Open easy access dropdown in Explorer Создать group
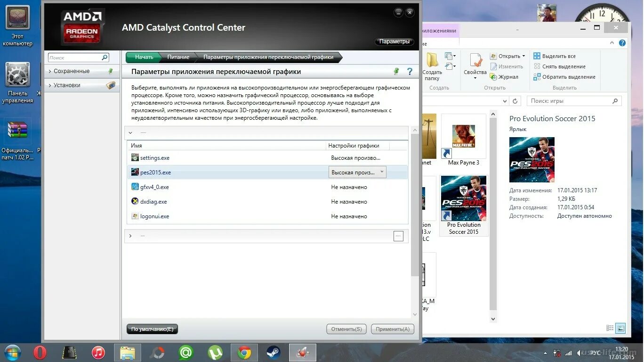Image resolution: width=644 pixels, height=362 pixels. [x=451, y=66]
